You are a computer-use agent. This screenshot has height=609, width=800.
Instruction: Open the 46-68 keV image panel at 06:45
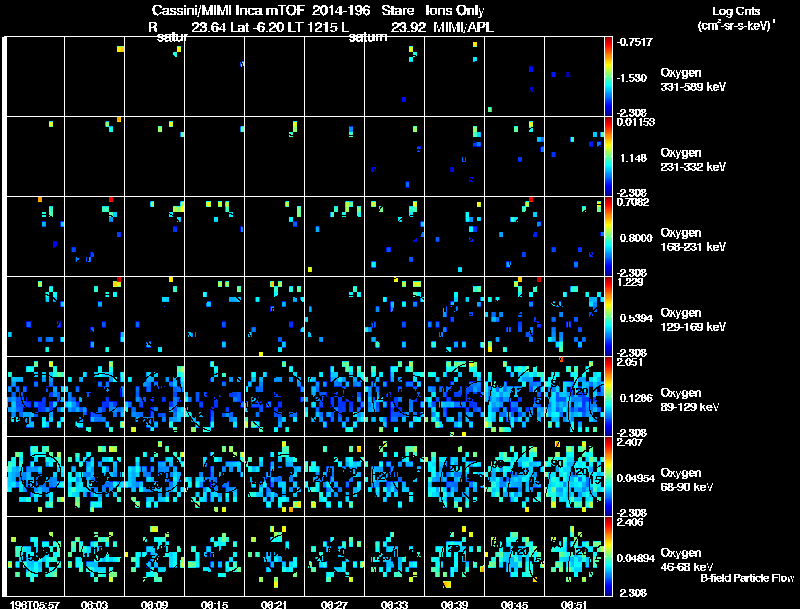[515, 556]
